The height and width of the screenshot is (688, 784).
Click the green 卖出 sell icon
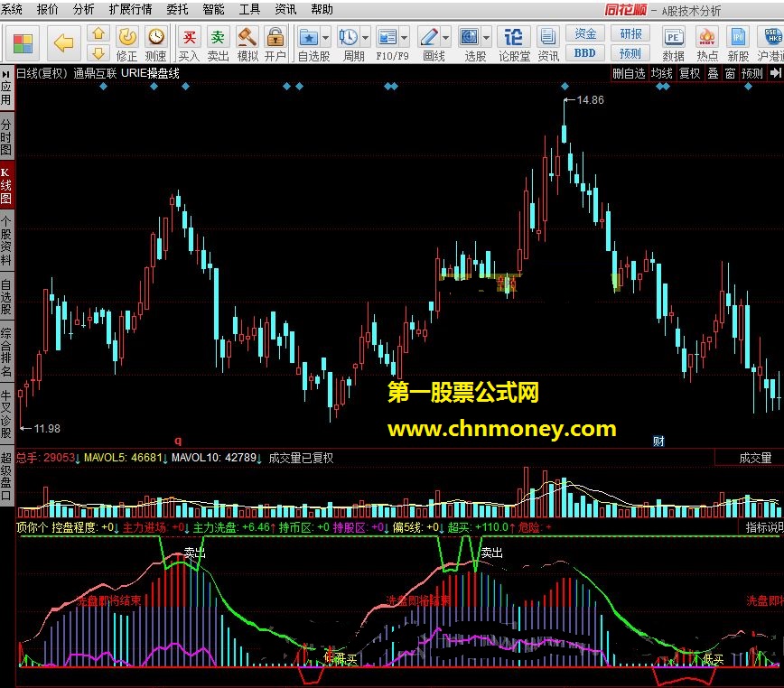click(x=218, y=37)
